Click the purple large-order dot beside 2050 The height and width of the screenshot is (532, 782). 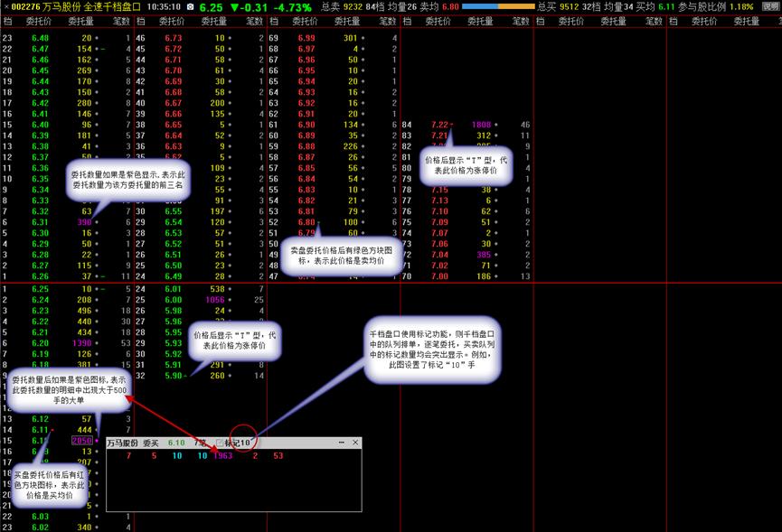[x=98, y=440]
